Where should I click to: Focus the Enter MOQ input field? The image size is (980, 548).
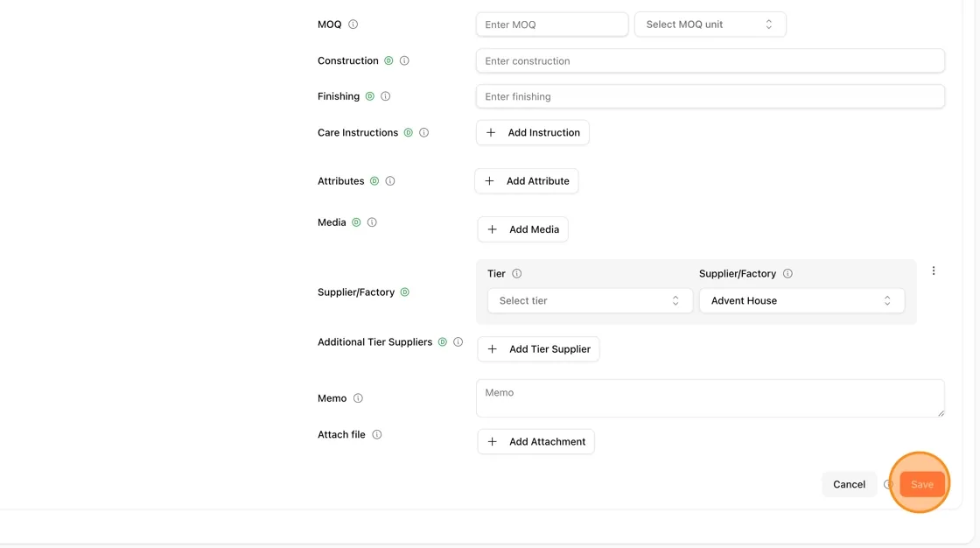click(552, 25)
